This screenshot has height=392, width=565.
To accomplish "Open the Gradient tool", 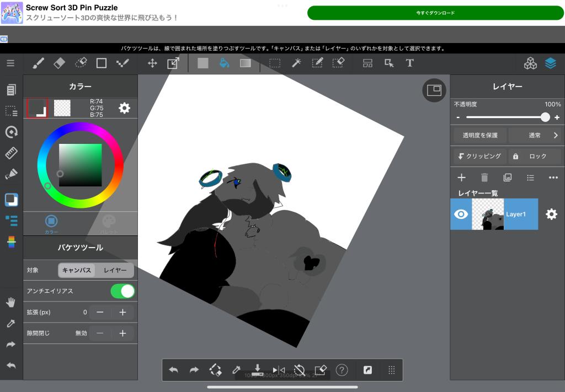I will [x=246, y=63].
